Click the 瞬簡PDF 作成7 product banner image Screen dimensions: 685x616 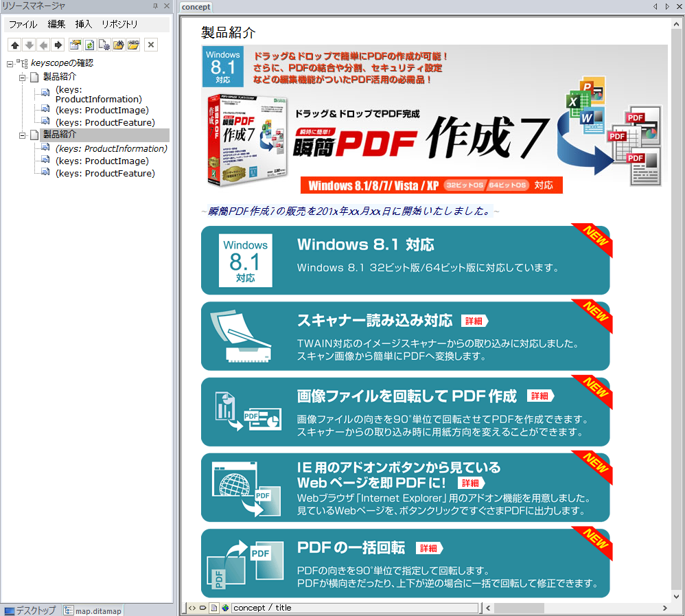tap(434, 119)
